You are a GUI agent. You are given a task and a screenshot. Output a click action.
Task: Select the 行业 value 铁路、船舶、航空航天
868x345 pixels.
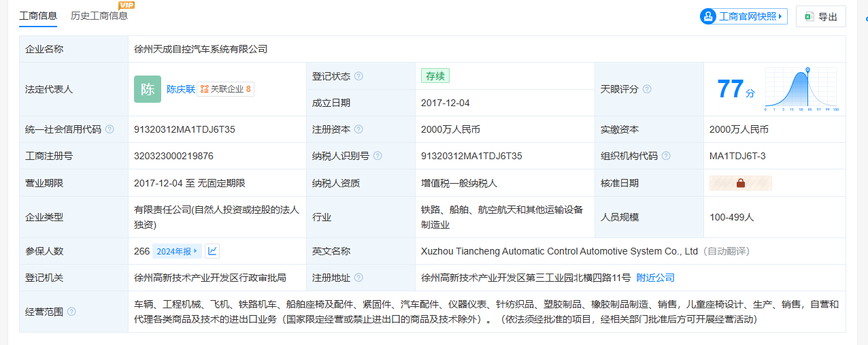tap(502, 217)
